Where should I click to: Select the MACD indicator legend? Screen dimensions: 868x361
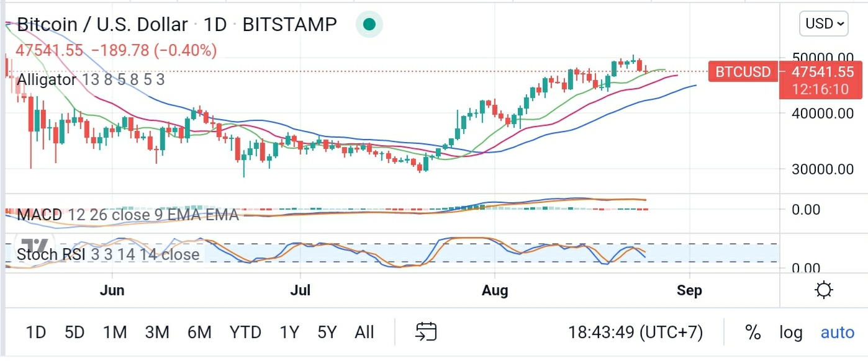pos(128,215)
